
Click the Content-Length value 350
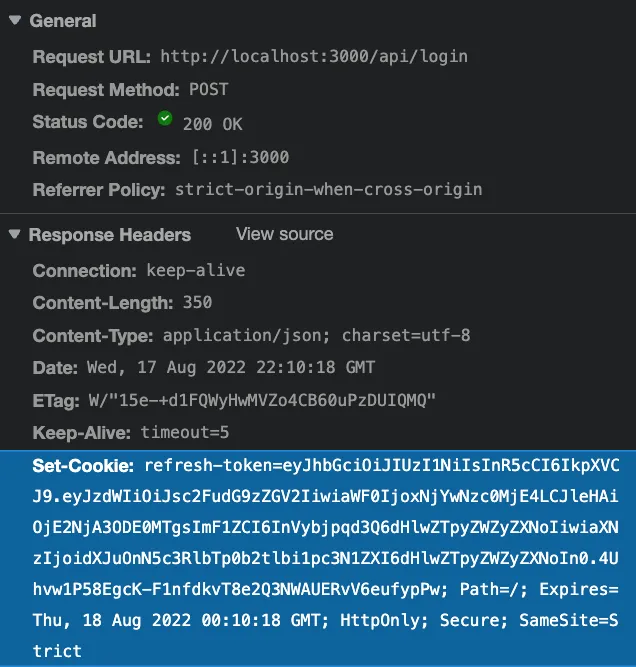click(x=197, y=302)
